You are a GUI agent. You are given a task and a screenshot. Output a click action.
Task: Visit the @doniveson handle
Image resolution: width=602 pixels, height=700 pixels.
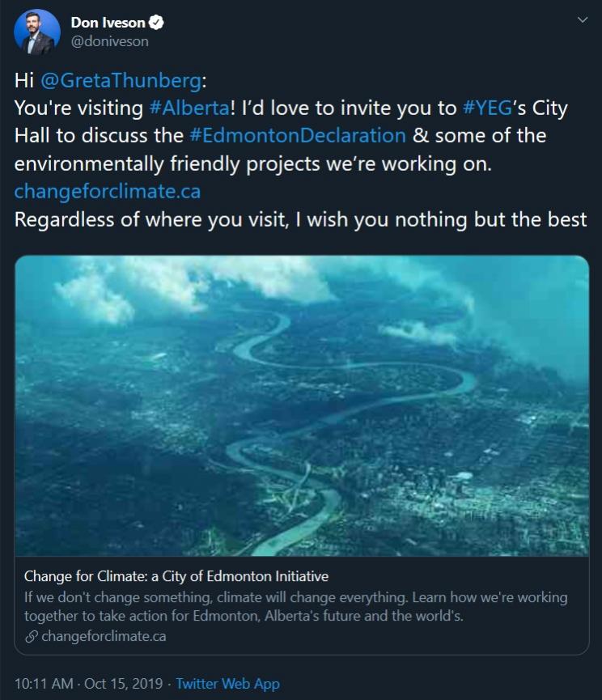(109, 41)
